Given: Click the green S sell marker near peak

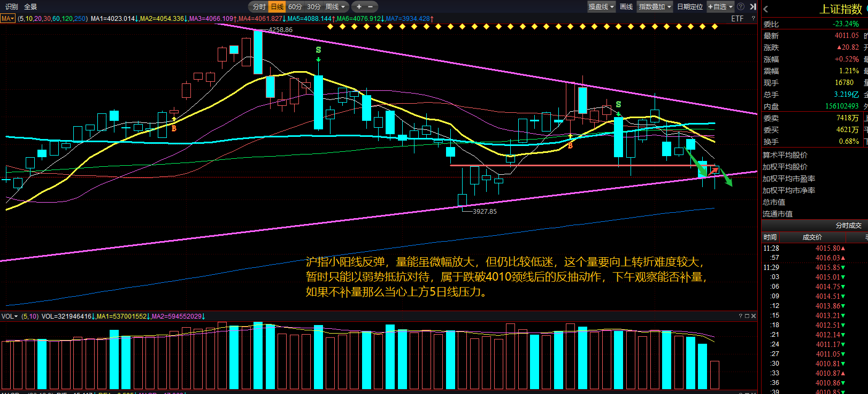Looking at the screenshot, I should point(318,50).
